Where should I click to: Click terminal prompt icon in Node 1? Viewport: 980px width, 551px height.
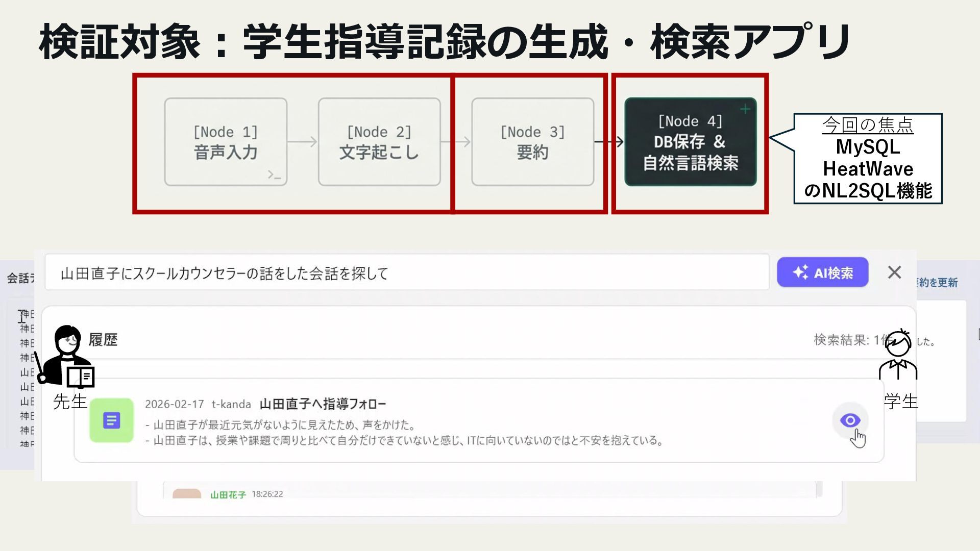(274, 175)
